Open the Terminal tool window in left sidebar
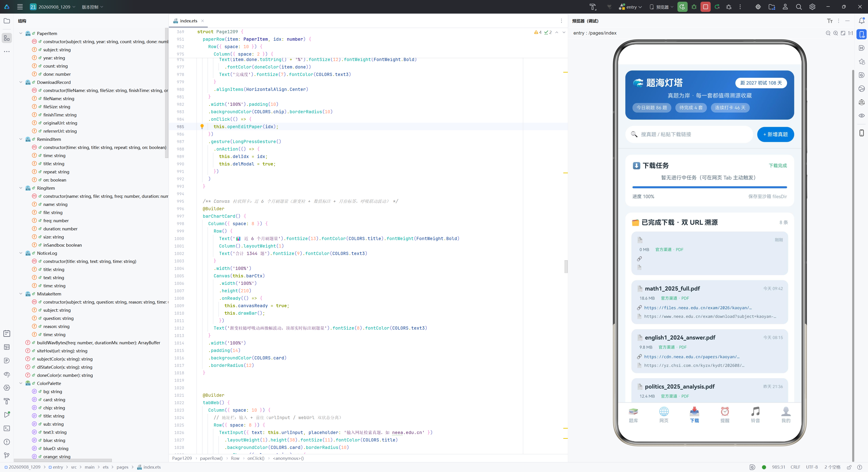Image resolution: width=868 pixels, height=472 pixels. (7, 428)
